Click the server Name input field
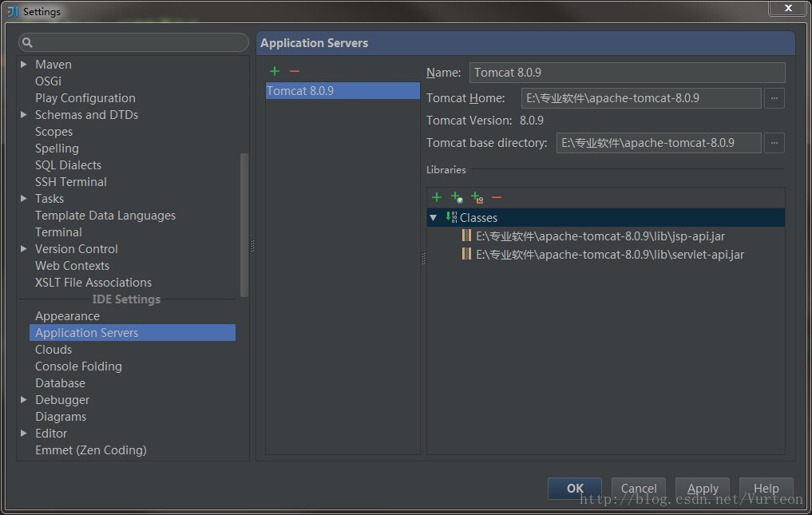 pos(627,73)
